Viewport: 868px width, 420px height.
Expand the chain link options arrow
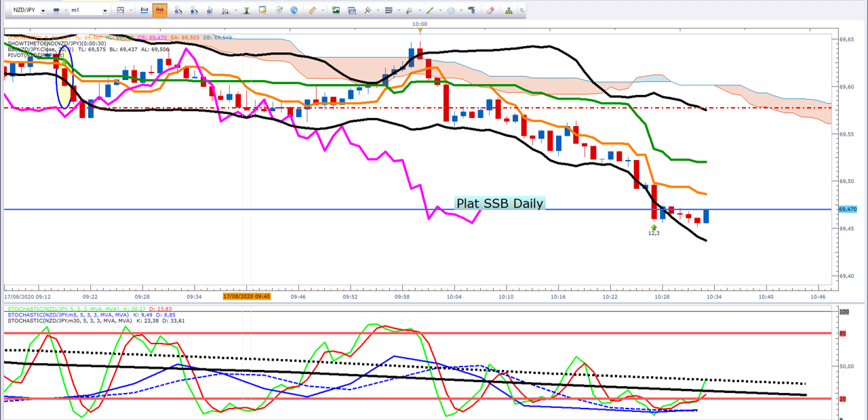click(66, 10)
